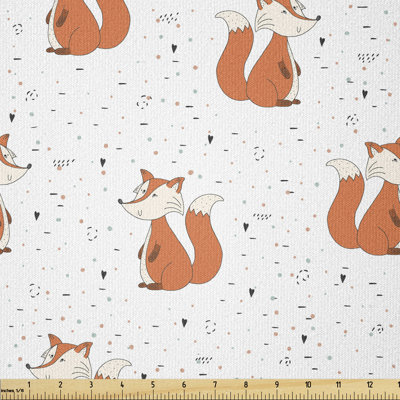This screenshot has height=400, width=400.
Task: Click the number 4 on the ruler
Action: (122, 385)
